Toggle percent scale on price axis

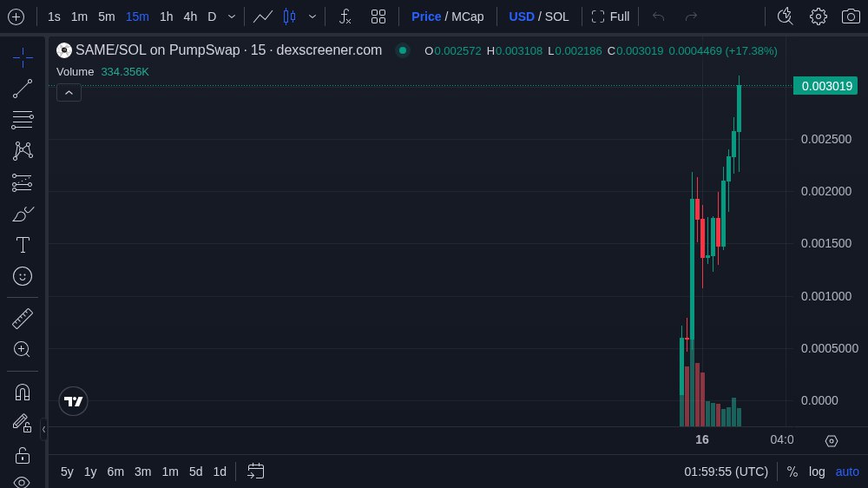pyautogui.click(x=792, y=472)
